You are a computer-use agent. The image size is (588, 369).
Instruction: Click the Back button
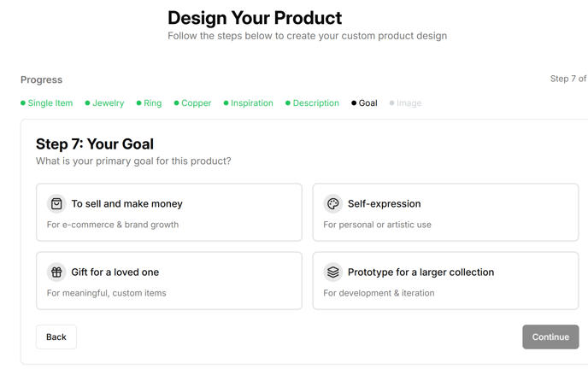pyautogui.click(x=56, y=337)
